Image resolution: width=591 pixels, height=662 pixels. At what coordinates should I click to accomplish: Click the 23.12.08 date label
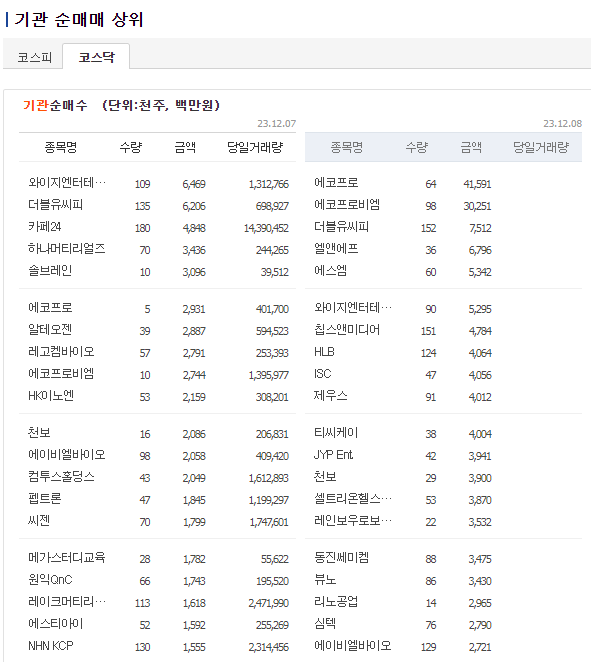click(x=562, y=124)
